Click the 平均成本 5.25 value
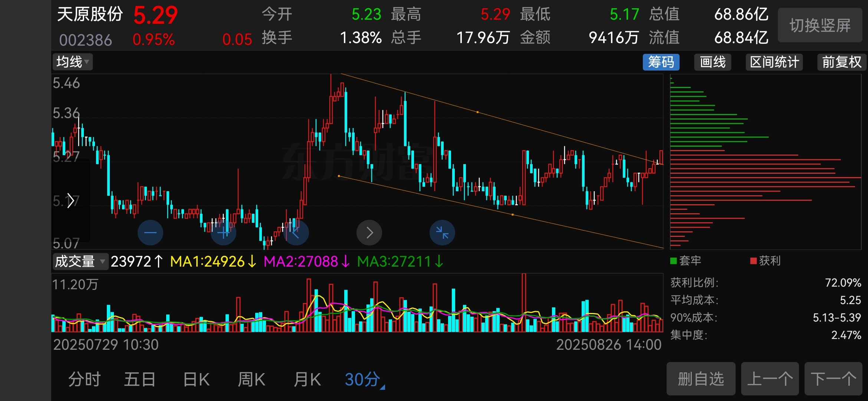Screen dimensions: 868x401 coord(850,300)
